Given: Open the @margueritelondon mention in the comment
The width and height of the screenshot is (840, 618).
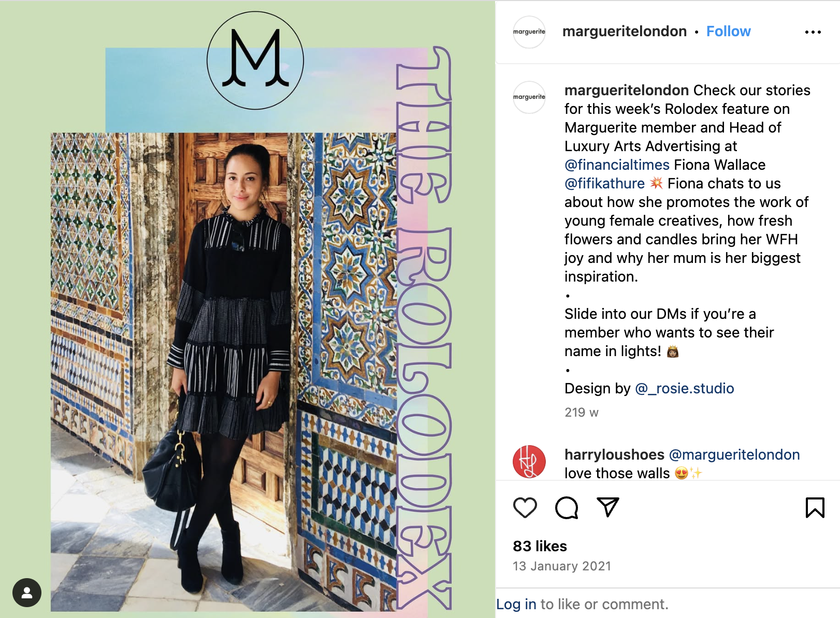Looking at the screenshot, I should point(734,455).
